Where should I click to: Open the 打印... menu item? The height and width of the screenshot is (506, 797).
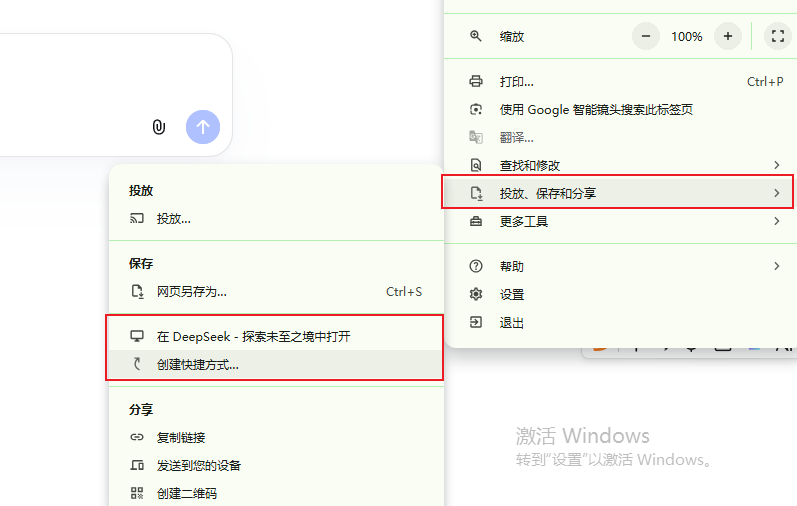[x=620, y=81]
